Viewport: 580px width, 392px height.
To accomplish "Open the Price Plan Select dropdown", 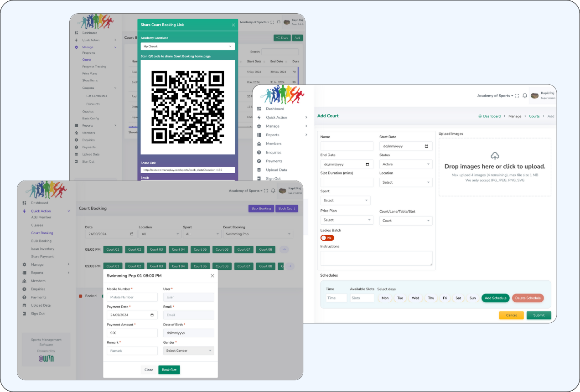I will click(347, 220).
